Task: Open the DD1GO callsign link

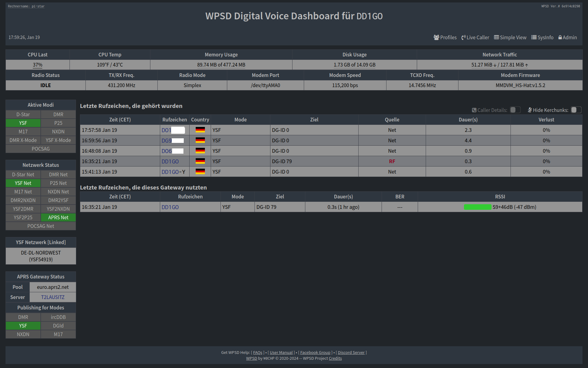Action: [x=170, y=161]
